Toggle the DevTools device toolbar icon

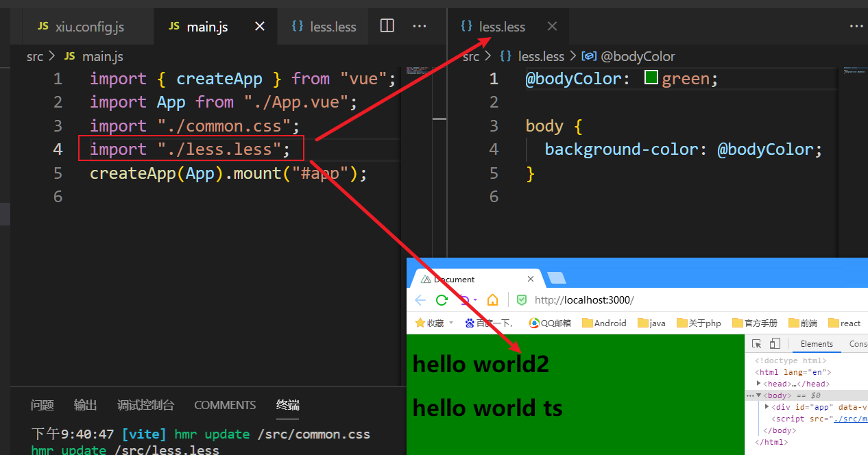775,344
